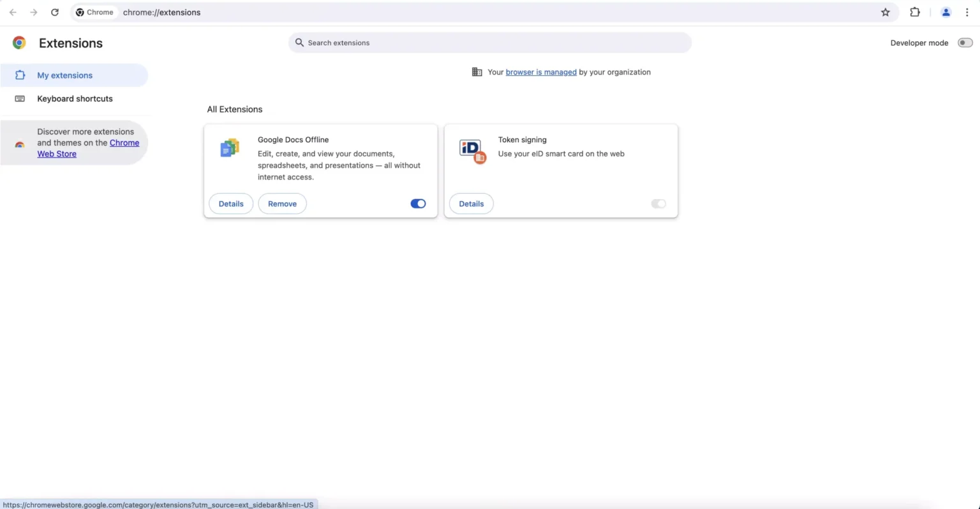This screenshot has height=509, width=980.
Task: Reload the extensions page
Action: [x=55, y=12]
